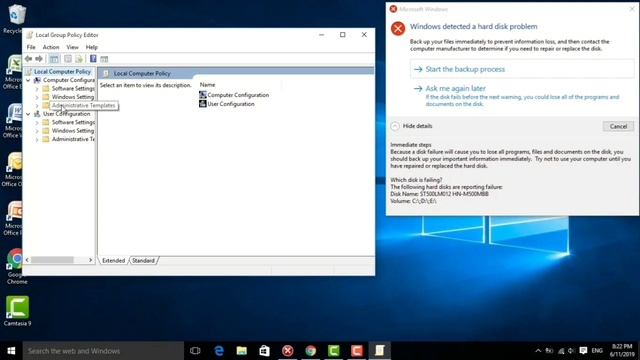The width and height of the screenshot is (640, 360).
Task: Select User Configuration in the right pane list
Action: (x=227, y=104)
